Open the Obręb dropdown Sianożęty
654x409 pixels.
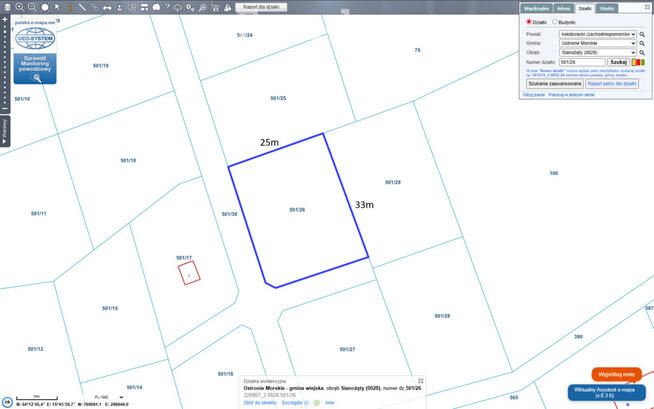coord(597,53)
